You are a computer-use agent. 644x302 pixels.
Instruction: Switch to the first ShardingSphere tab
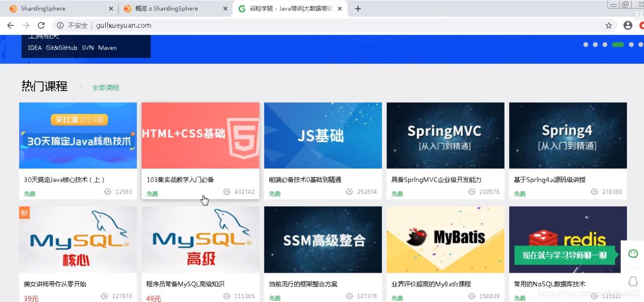click(x=58, y=9)
